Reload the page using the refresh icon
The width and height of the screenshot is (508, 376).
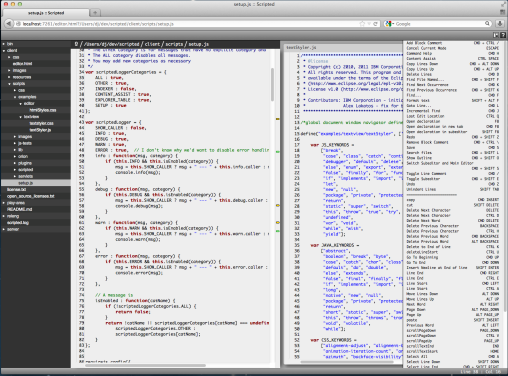[376, 24]
